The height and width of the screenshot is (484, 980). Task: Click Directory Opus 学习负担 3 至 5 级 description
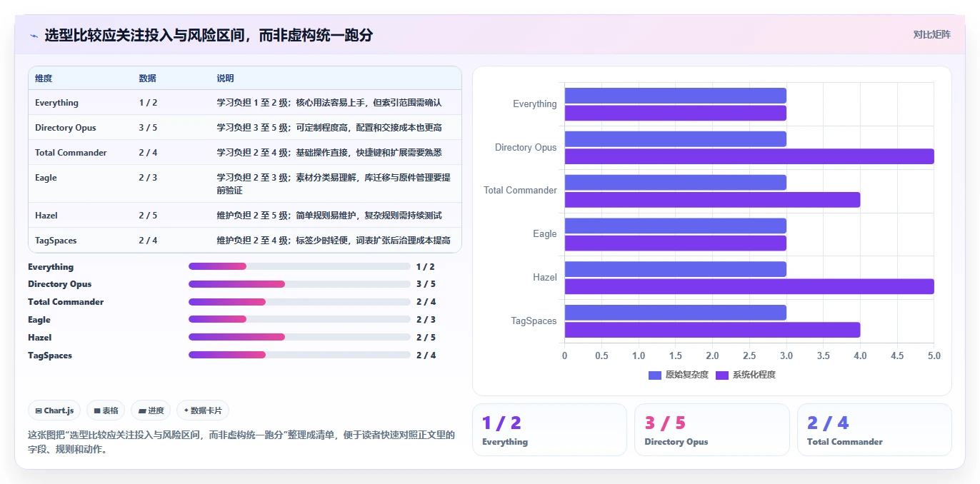pyautogui.click(x=329, y=128)
